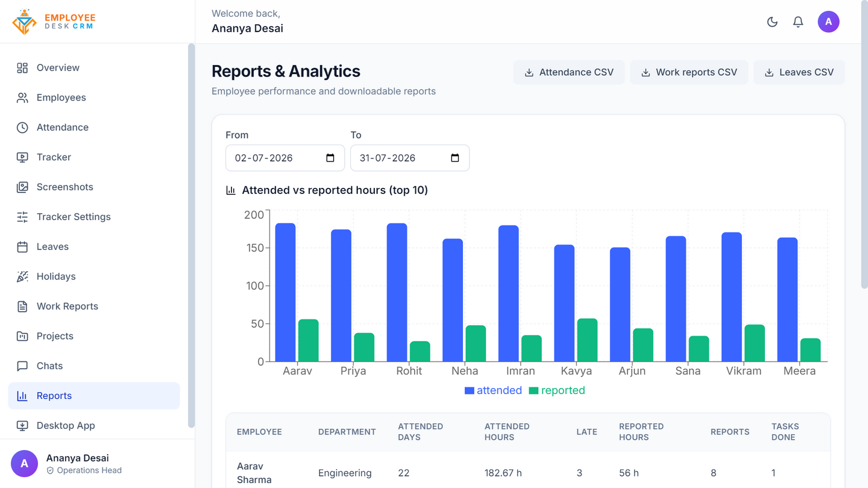
Task: Click the Overview grid icon in sidebar
Action: tap(22, 67)
